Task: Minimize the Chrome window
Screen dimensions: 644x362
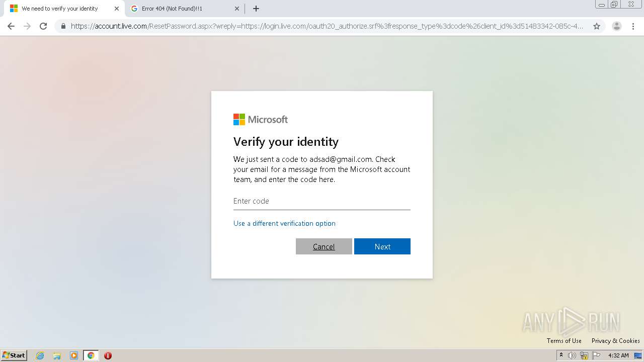Action: tap(602, 4)
